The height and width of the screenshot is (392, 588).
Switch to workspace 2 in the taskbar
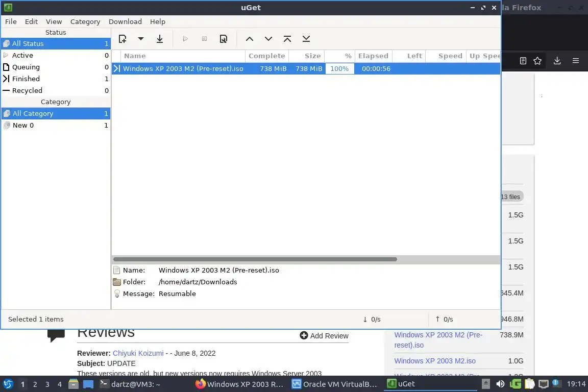pyautogui.click(x=35, y=384)
